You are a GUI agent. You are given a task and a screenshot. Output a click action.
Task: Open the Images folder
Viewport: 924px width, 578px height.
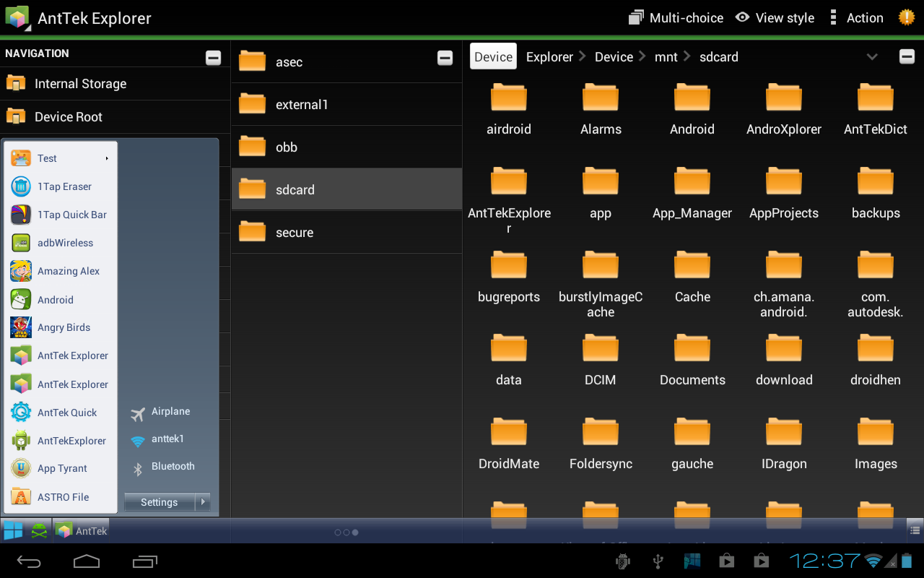pos(876,443)
